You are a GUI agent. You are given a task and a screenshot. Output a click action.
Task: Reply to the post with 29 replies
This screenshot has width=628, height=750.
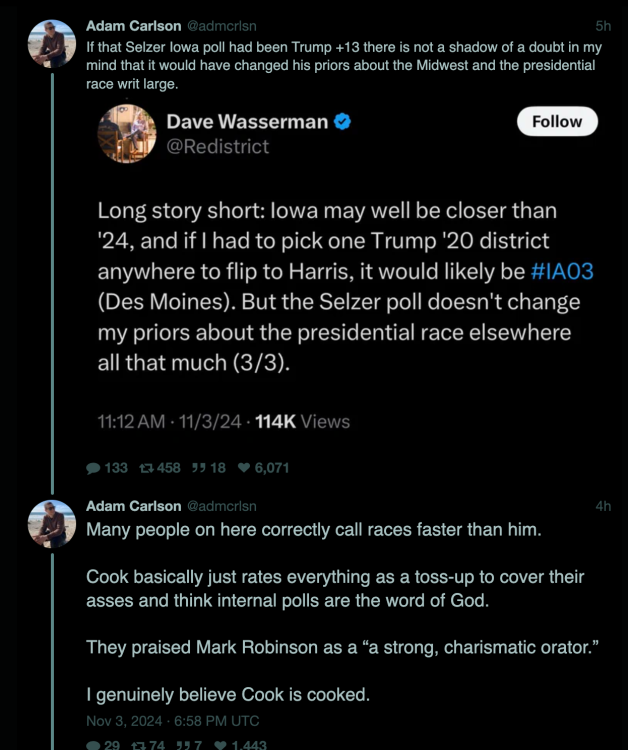(93, 744)
